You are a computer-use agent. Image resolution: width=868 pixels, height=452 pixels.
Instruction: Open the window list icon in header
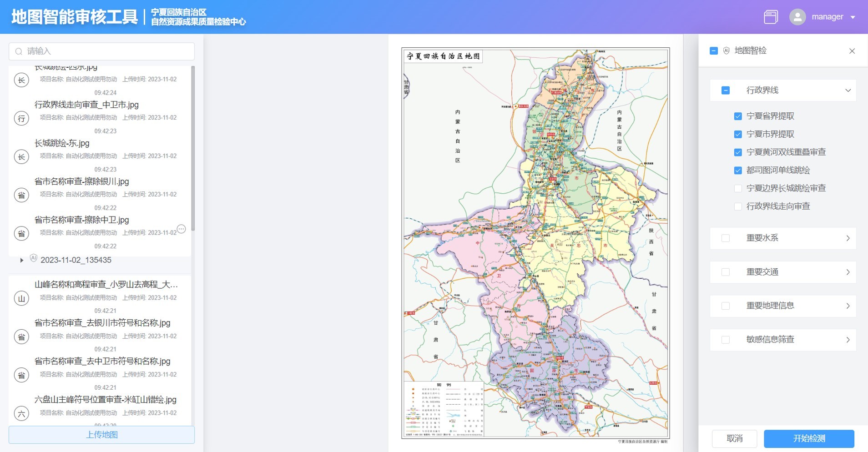click(771, 17)
